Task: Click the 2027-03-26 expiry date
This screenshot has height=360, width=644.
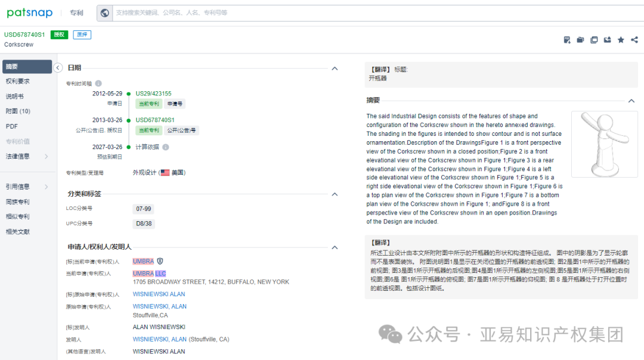Action: [107, 147]
